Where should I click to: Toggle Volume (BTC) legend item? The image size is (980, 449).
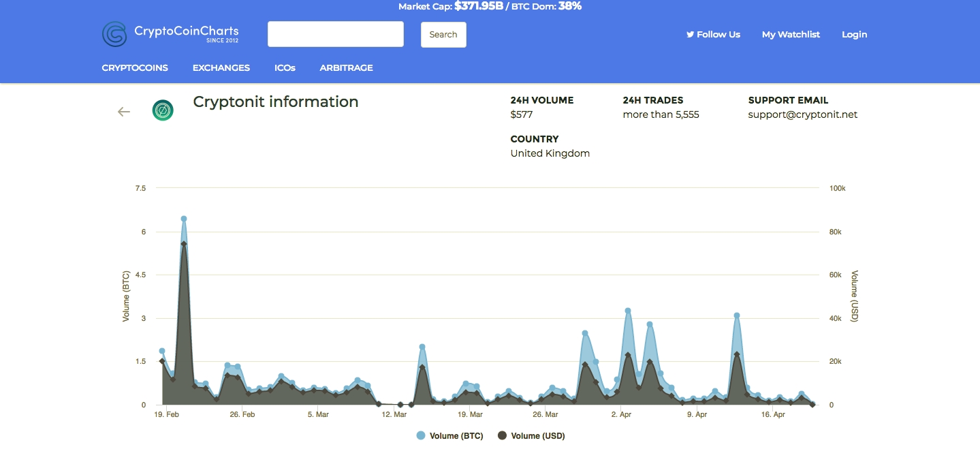click(449, 436)
